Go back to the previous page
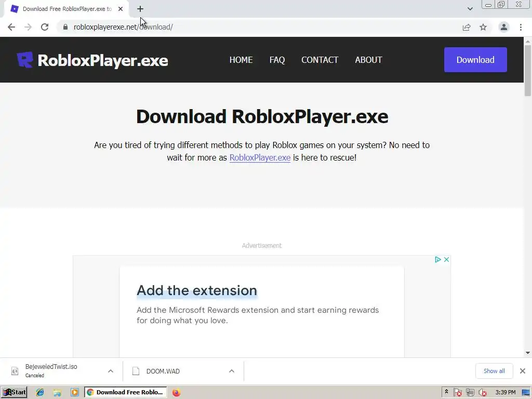The width and height of the screenshot is (532, 399). [11, 27]
